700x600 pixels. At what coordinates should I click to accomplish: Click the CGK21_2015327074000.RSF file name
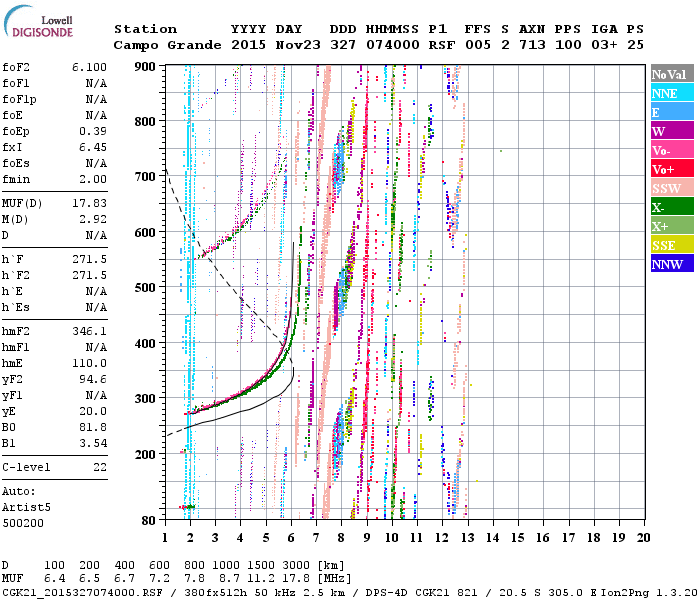[x=83, y=592]
